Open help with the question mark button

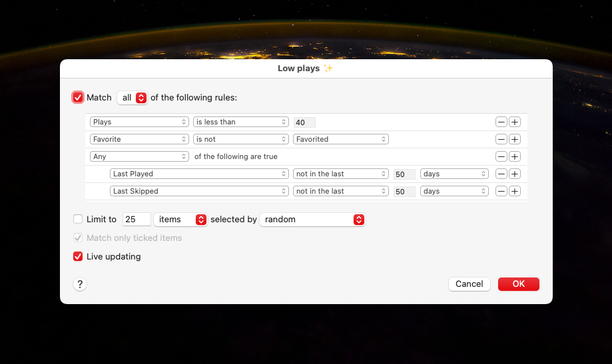click(80, 284)
